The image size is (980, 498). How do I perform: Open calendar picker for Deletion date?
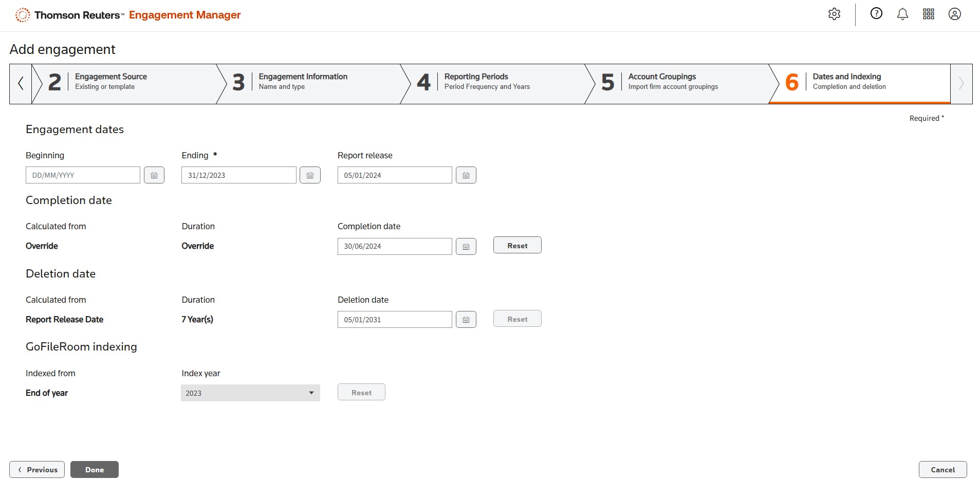pyautogui.click(x=466, y=320)
